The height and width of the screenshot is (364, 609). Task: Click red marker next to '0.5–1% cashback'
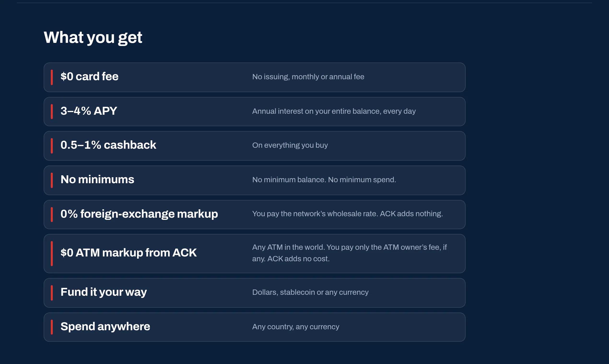pos(52,146)
